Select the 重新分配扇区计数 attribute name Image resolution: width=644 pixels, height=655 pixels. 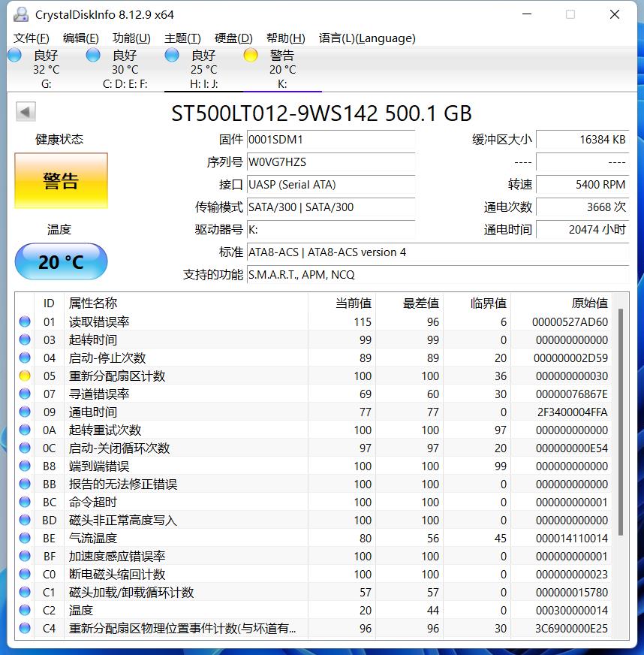click(117, 376)
